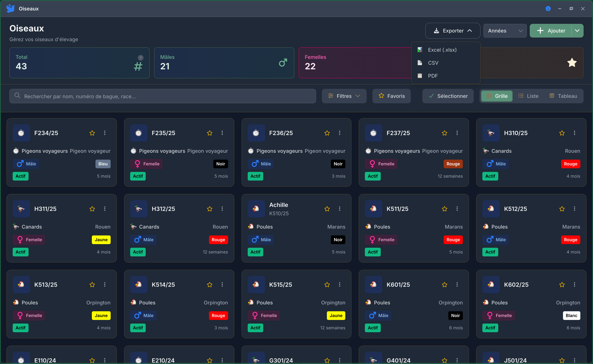This screenshot has height=364, width=593.
Task: Switch to the Tableau view
Action: click(x=563, y=96)
